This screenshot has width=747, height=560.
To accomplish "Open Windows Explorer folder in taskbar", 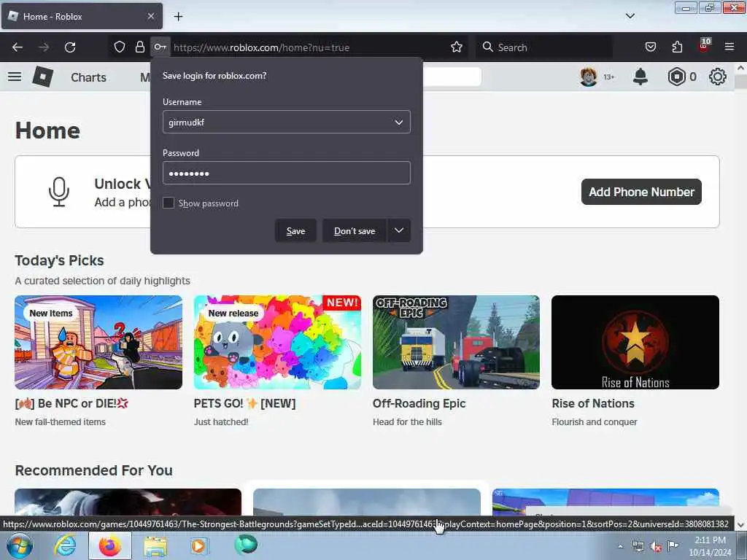I will tap(156, 546).
